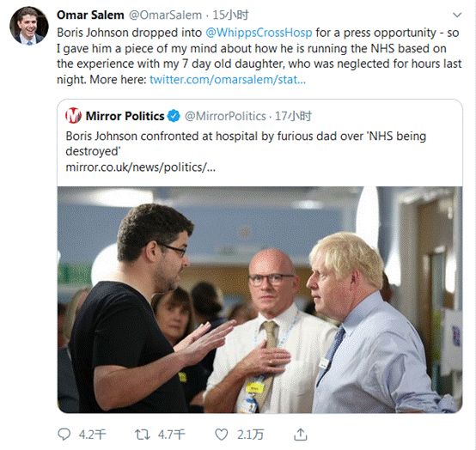View the Boris Johnson hospital photo
The height and width of the screenshot is (450, 476).
pos(259,300)
